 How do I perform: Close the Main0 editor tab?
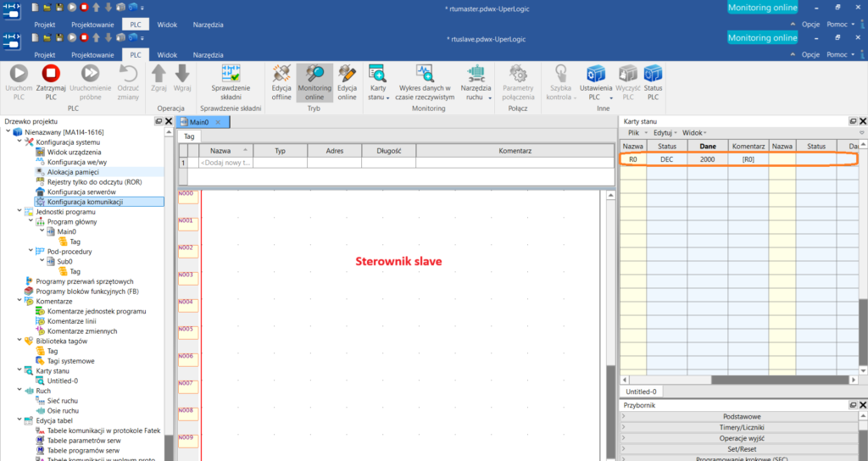point(218,122)
